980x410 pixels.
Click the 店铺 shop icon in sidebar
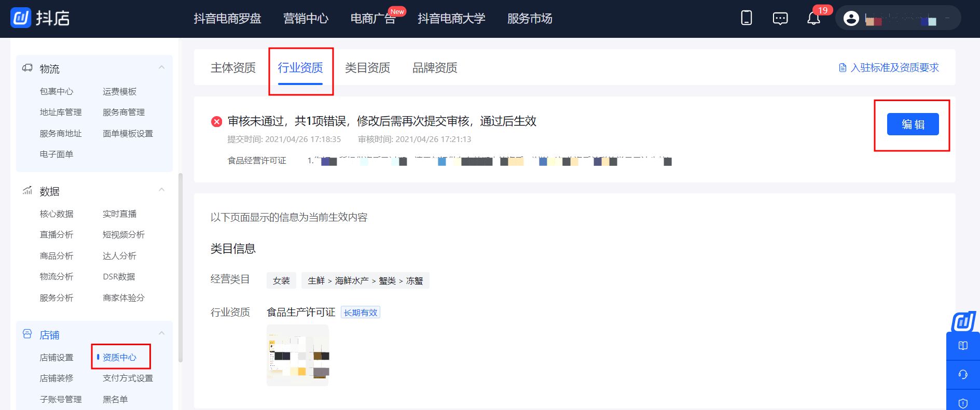click(27, 334)
